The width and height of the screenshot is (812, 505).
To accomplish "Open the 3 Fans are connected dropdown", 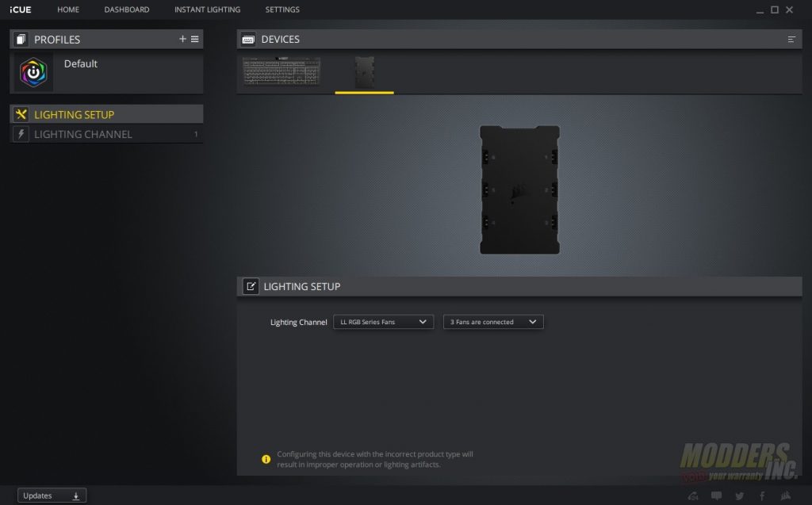I will click(x=493, y=322).
